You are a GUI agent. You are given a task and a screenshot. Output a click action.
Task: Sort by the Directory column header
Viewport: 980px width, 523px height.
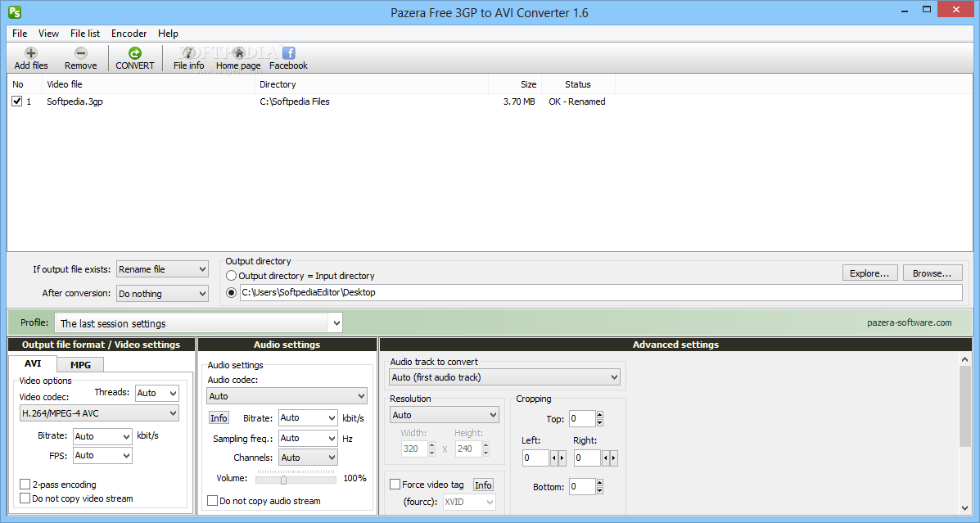point(372,84)
